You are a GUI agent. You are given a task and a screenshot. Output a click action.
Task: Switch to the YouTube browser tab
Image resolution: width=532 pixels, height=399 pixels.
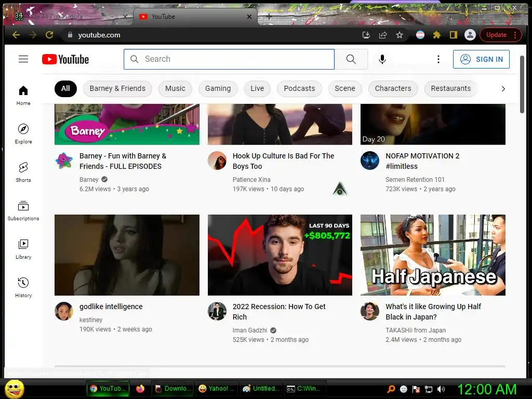[195, 17]
